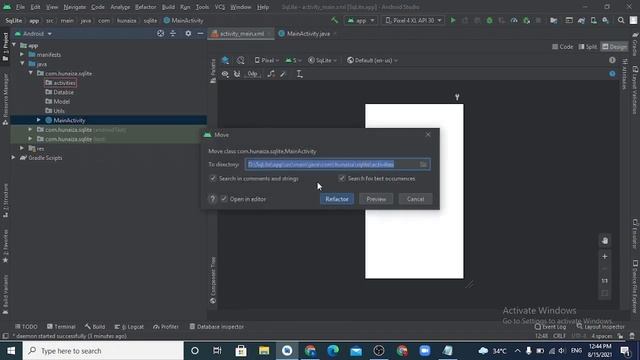Switch to Code view mode

pyautogui.click(x=562, y=47)
